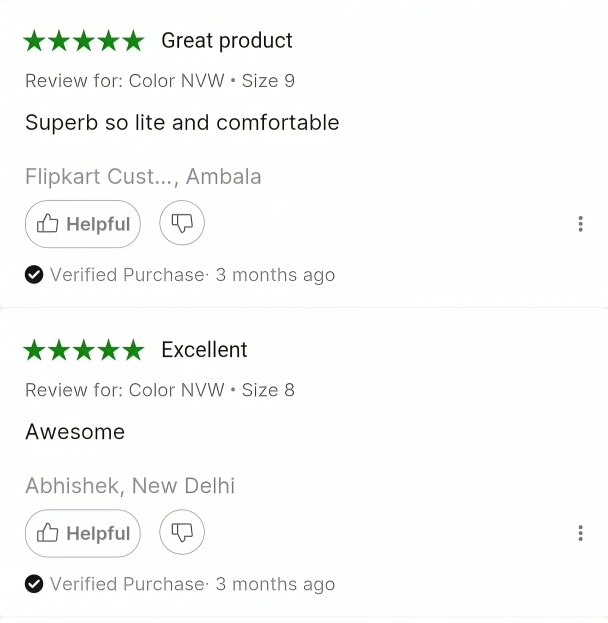Screen dimensions: 608x623
Task: Mark the "Great product" review as Helpful
Action: click(x=83, y=224)
